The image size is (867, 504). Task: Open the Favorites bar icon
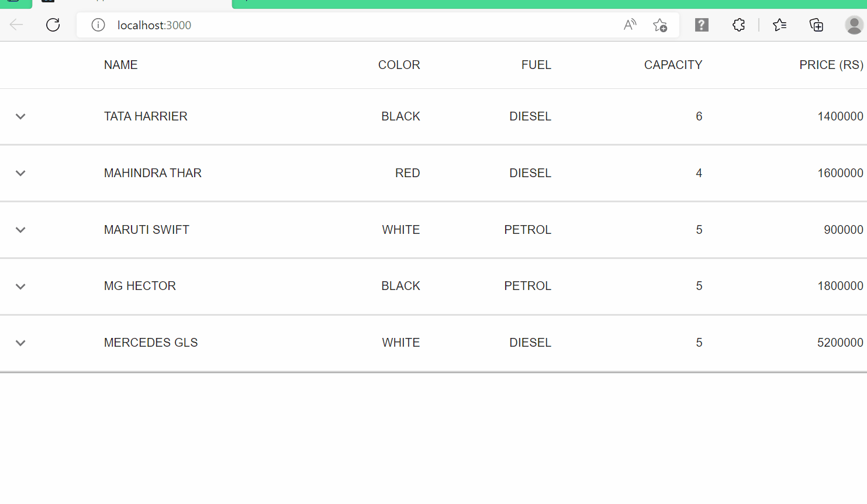[779, 25]
